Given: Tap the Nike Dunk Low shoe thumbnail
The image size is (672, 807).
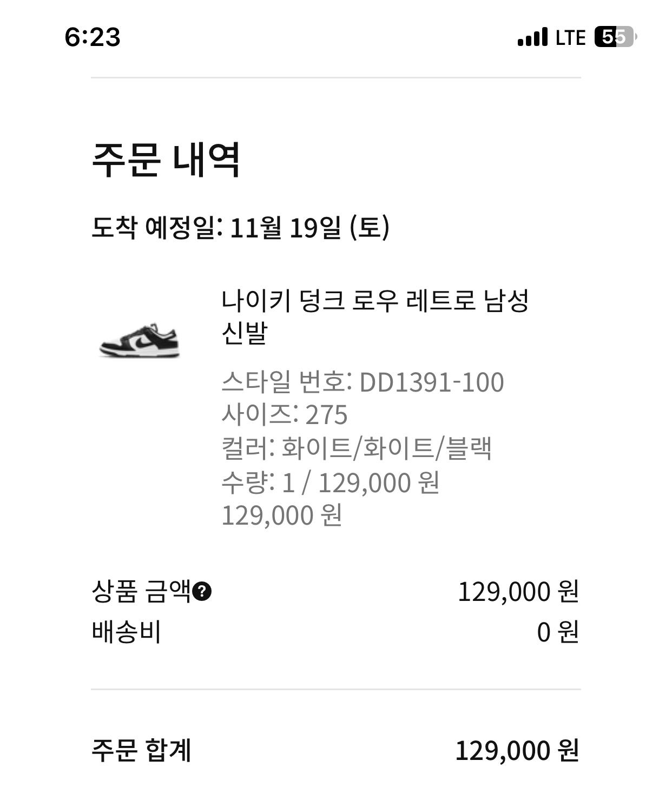Looking at the screenshot, I should 140,341.
